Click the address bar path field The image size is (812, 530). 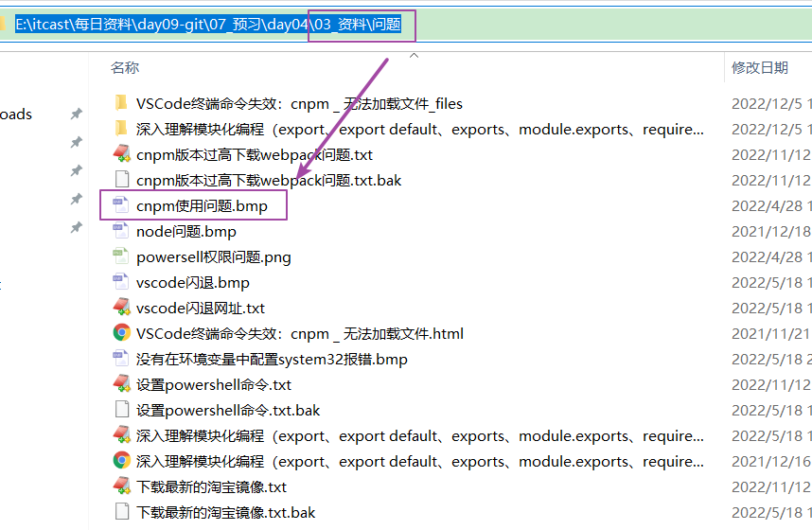(568, 25)
